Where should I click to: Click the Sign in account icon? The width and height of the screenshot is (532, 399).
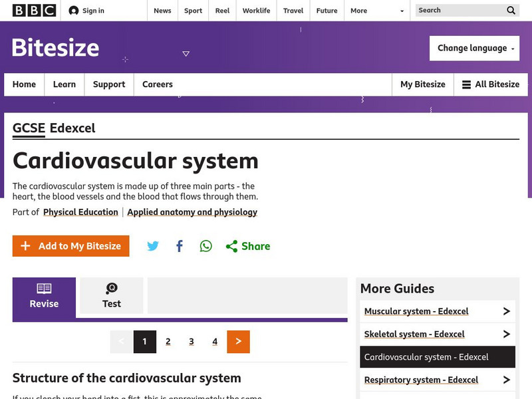pyautogui.click(x=73, y=11)
